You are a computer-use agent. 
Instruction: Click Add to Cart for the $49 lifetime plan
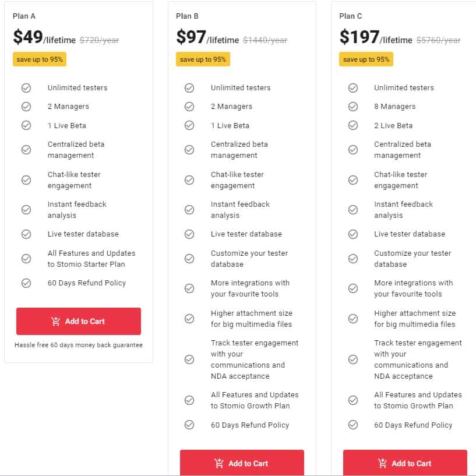click(79, 320)
